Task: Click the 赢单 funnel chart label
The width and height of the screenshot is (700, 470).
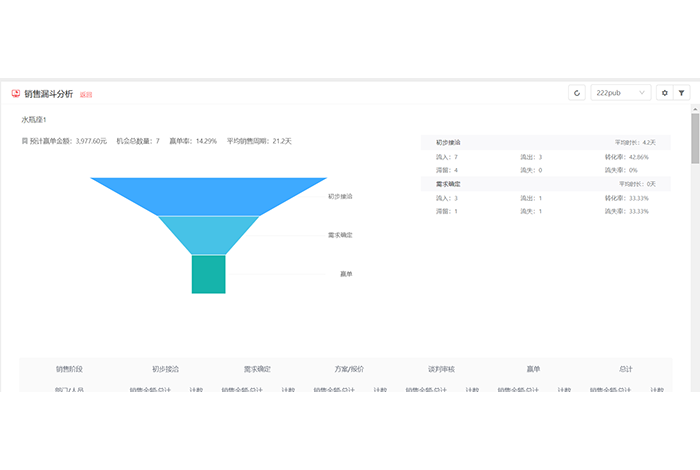Action: click(x=346, y=274)
